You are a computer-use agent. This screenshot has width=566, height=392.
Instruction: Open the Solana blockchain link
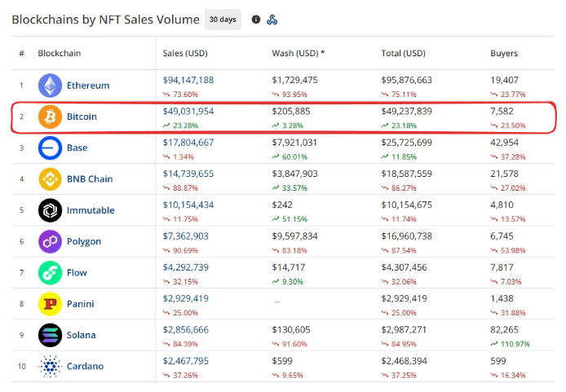click(x=82, y=335)
